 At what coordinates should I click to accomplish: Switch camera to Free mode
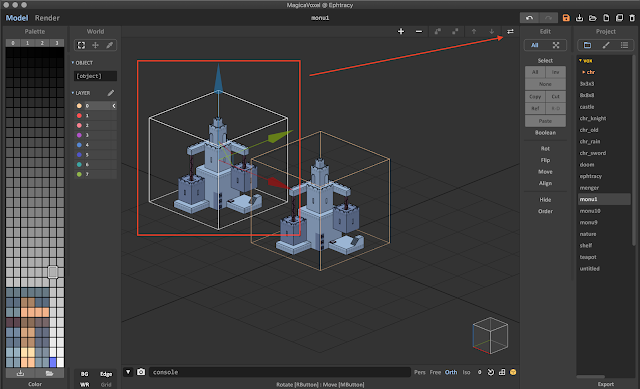(435, 372)
